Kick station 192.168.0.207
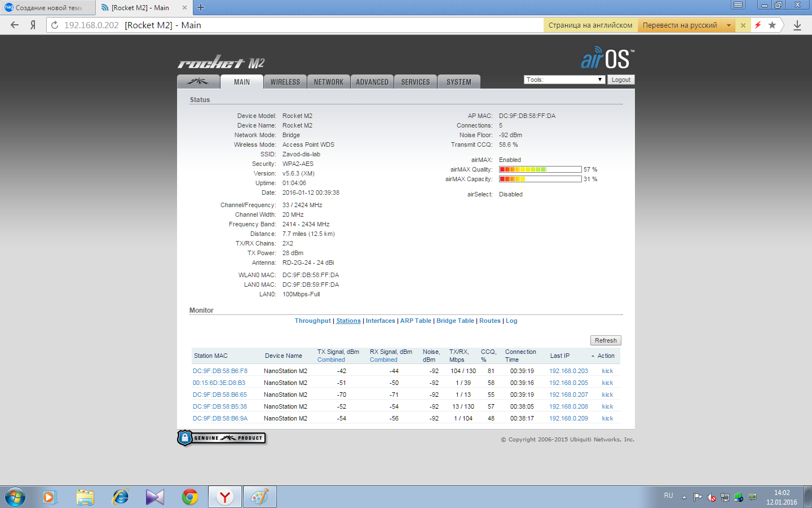 (x=607, y=395)
